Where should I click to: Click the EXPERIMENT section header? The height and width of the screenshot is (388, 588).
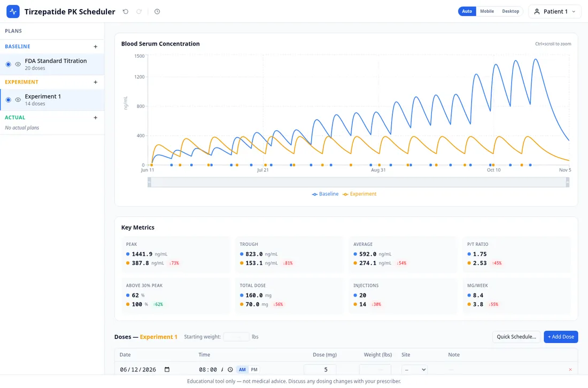(21, 82)
